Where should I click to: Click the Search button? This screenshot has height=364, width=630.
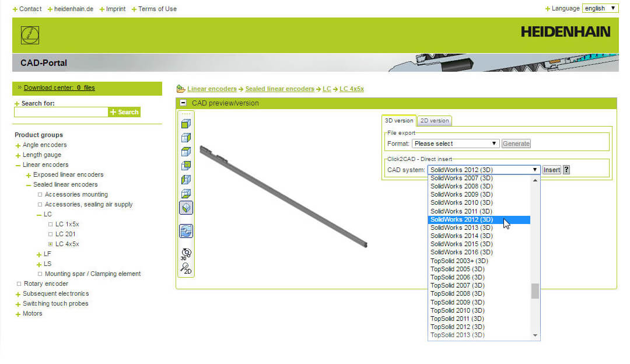click(x=125, y=112)
